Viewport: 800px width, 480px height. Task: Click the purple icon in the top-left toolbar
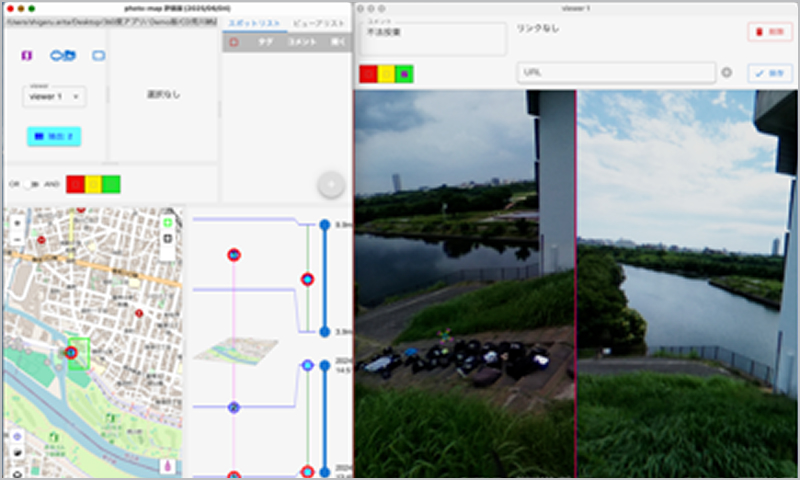point(27,55)
